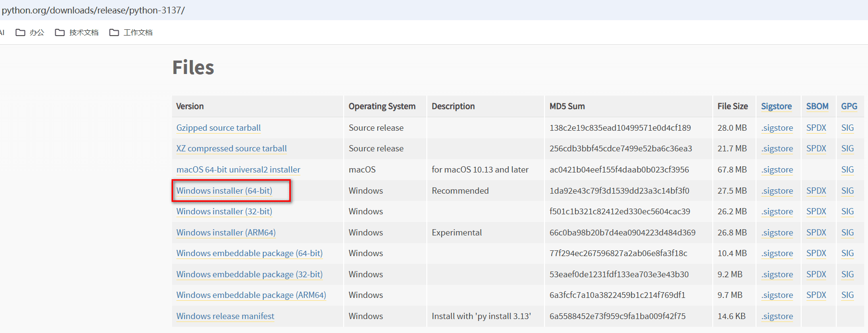Open the 技术文档 bookmark folder
The image size is (868, 333).
(77, 33)
